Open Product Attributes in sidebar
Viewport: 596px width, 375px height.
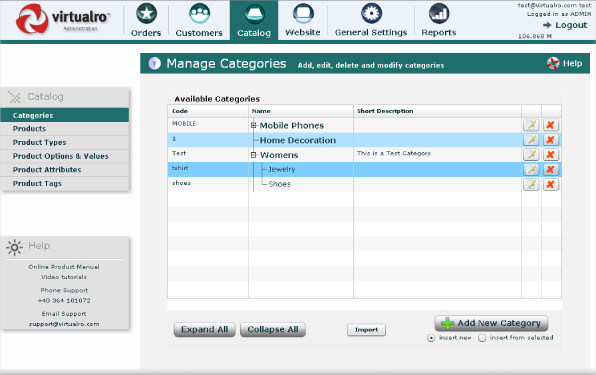[65, 170]
